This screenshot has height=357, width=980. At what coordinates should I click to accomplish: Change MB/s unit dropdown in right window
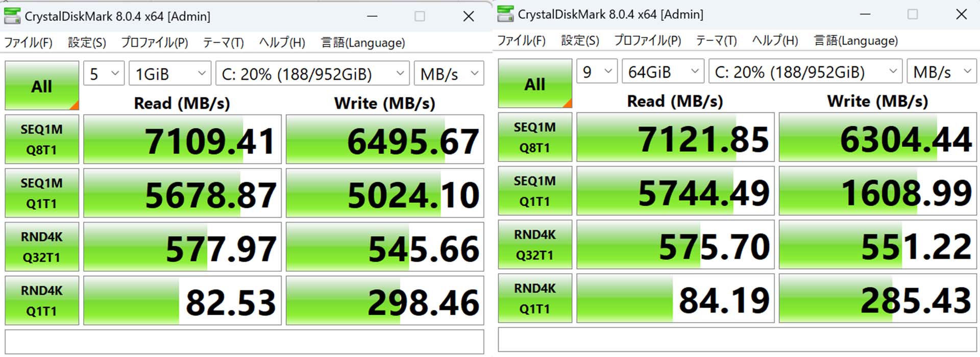click(942, 72)
